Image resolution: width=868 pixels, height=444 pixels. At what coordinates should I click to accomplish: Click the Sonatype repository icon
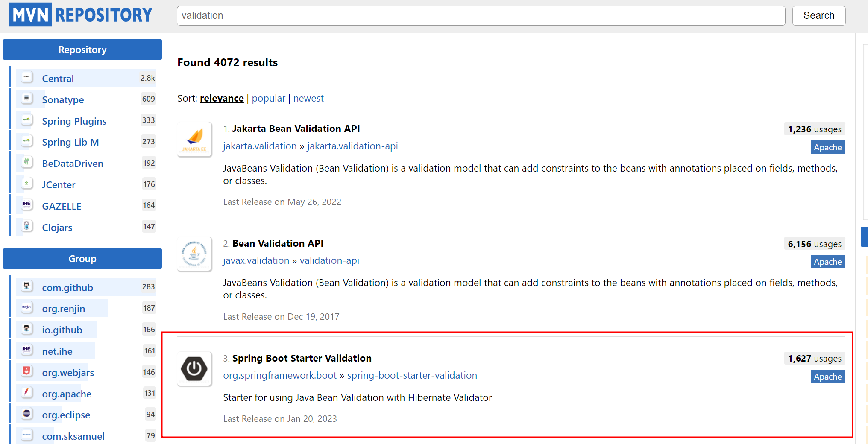click(x=27, y=98)
